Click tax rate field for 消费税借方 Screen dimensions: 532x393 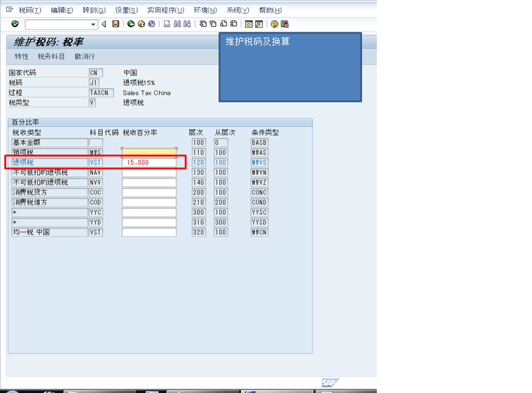coord(149,202)
